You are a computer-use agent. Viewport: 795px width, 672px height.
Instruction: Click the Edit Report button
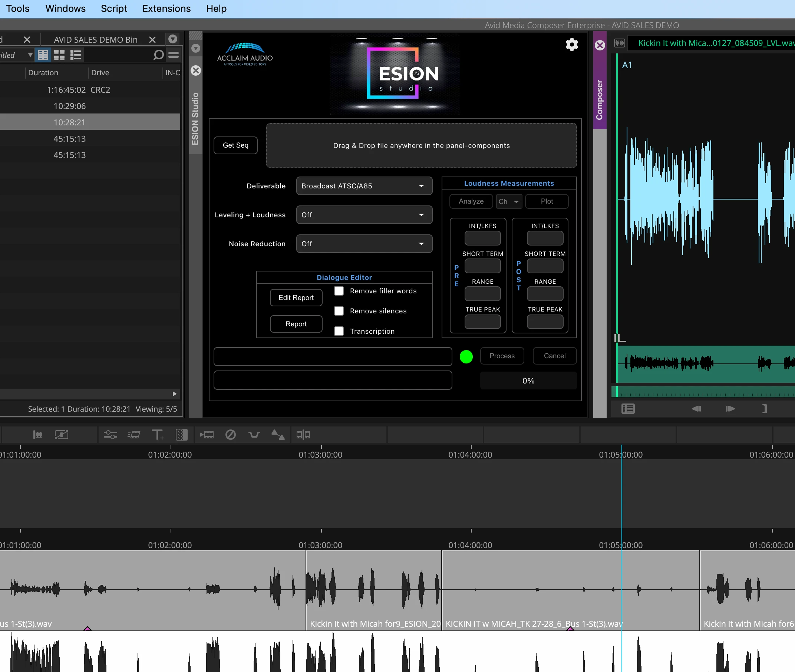point(296,297)
